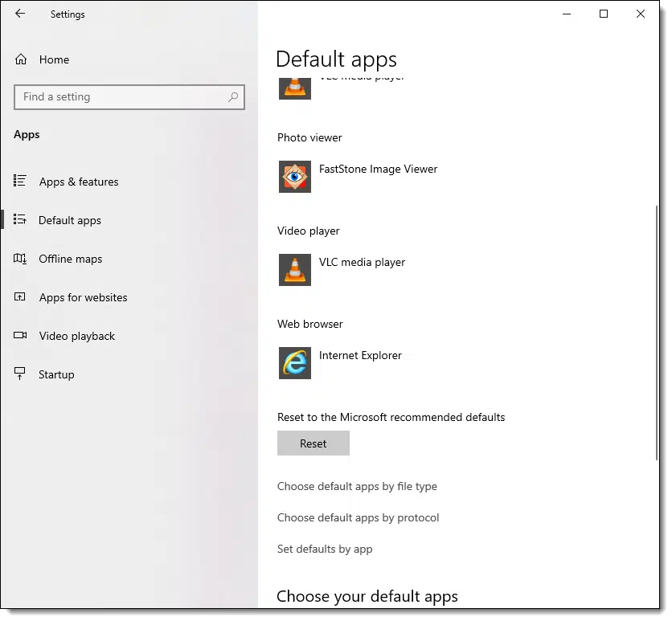Click the Offline maps icon
This screenshot has height=621, width=672.
pyautogui.click(x=20, y=258)
